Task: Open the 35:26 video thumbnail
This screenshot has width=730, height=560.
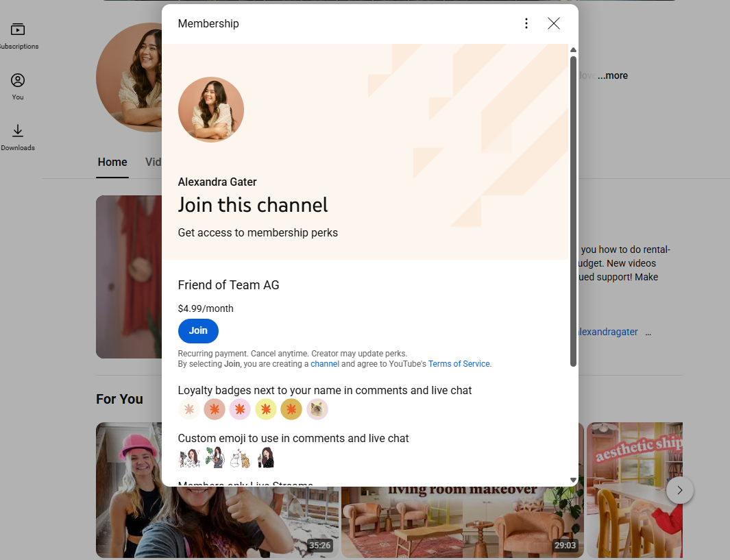Action: [217, 489]
